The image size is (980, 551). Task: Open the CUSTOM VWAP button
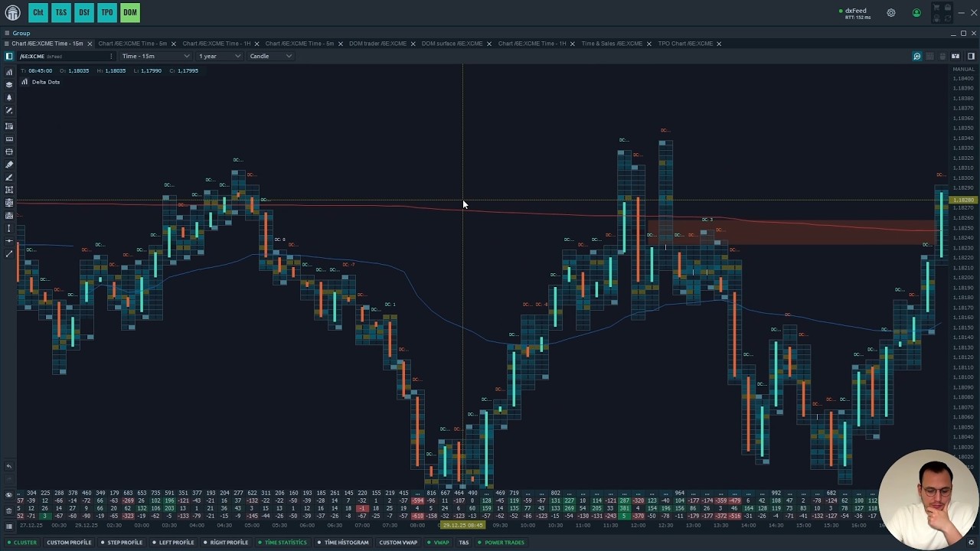pos(398,543)
